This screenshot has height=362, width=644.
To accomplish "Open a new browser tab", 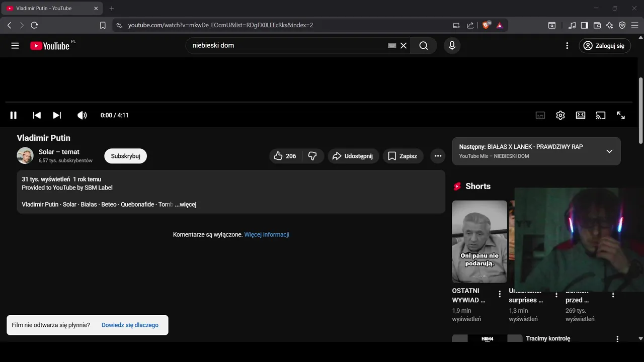I will 112,9.
